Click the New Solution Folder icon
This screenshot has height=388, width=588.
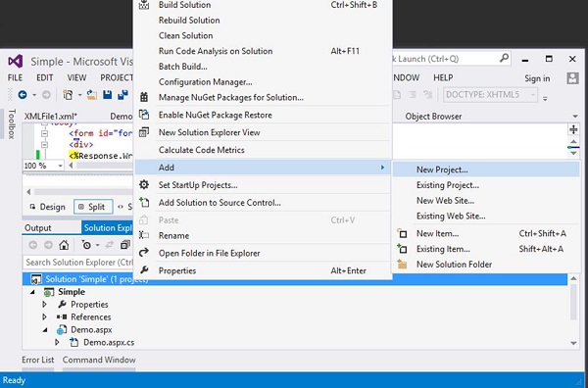coord(402,265)
